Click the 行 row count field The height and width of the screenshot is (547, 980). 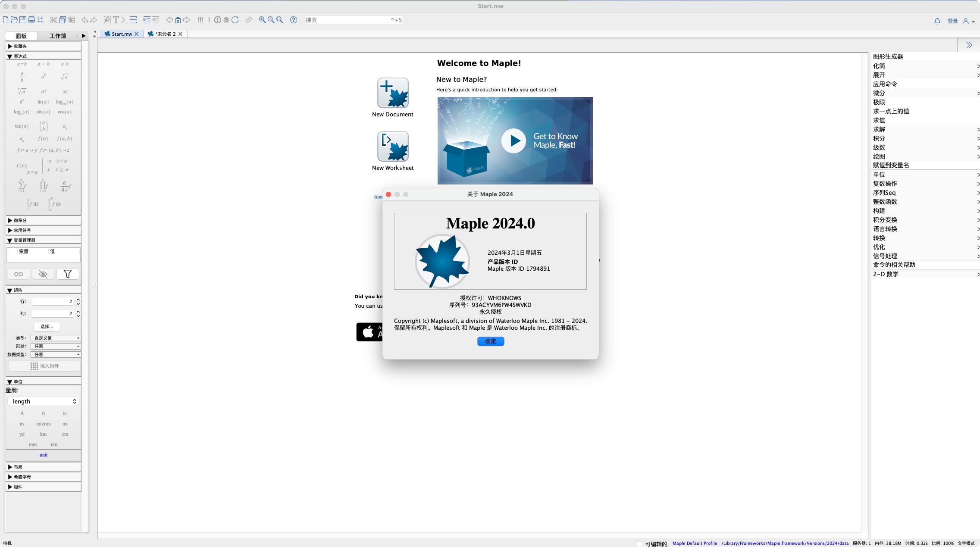pyautogui.click(x=53, y=302)
